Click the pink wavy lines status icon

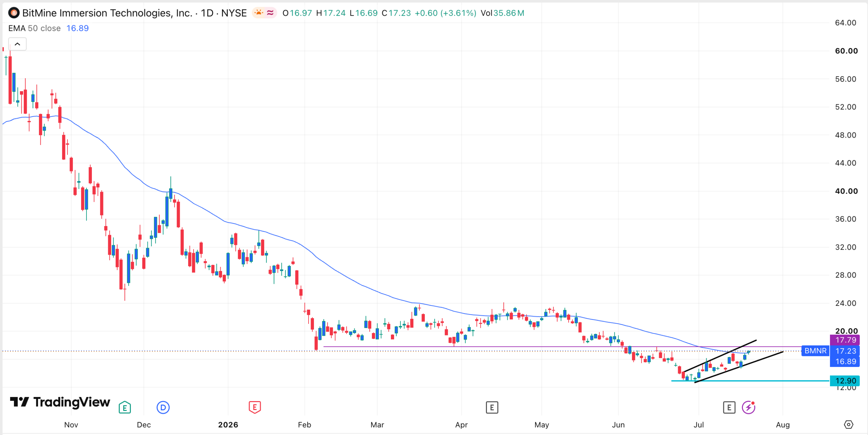[x=270, y=13]
